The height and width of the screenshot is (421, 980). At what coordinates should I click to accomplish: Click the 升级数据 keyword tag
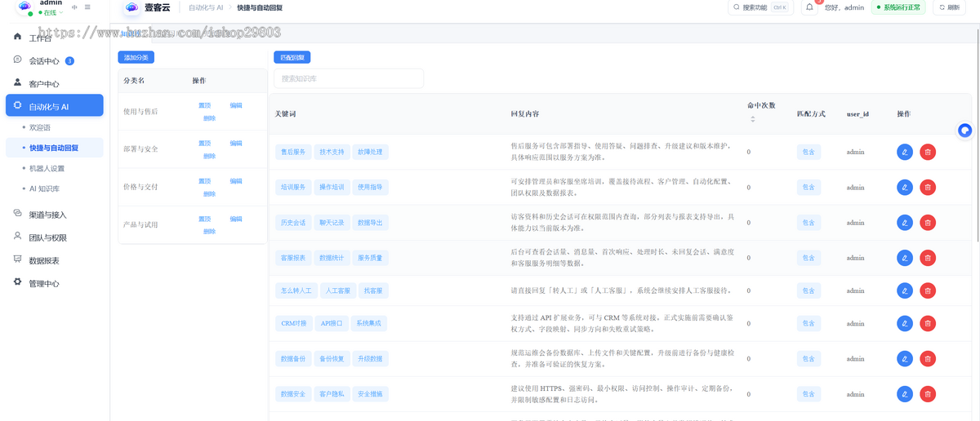(370, 358)
